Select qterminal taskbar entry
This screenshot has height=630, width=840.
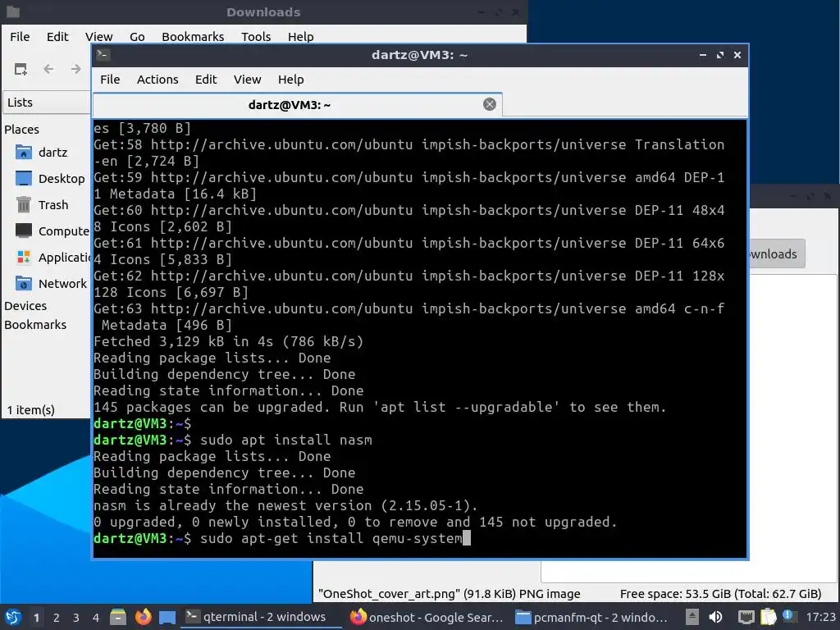(x=261, y=617)
